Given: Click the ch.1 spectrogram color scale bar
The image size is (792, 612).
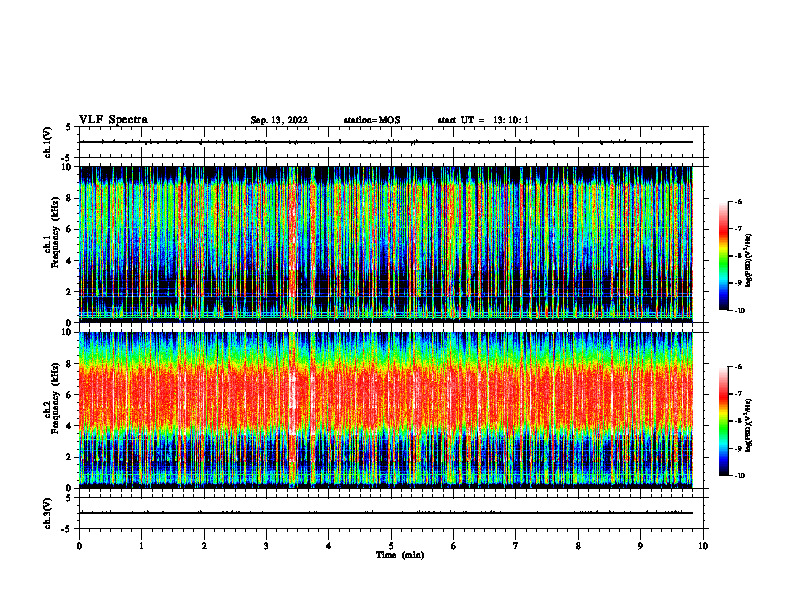Looking at the screenshot, I should 724,256.
